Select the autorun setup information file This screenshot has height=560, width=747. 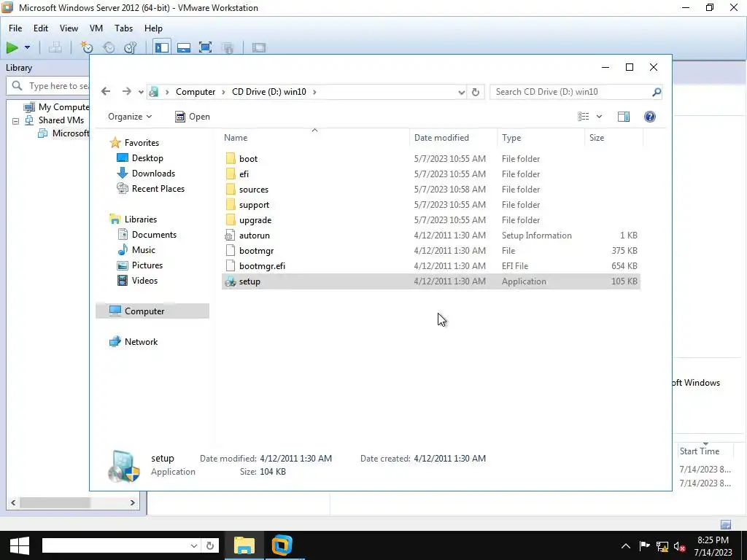pyautogui.click(x=430, y=236)
